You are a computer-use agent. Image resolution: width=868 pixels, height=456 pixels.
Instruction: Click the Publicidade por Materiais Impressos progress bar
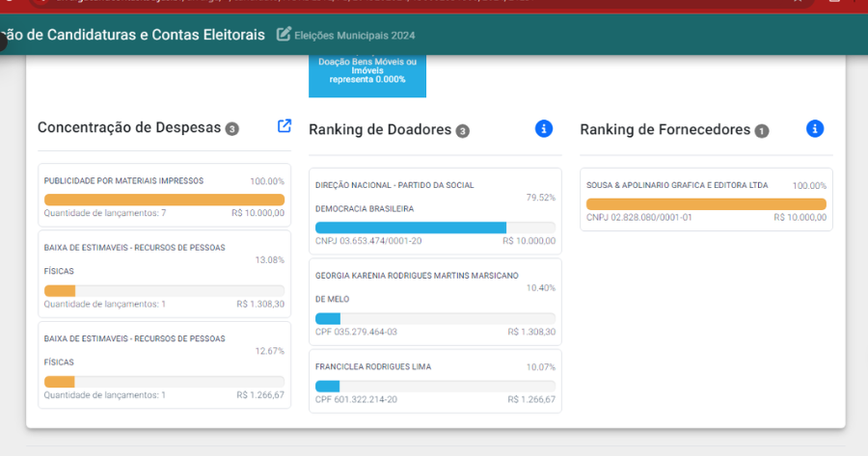point(164,200)
